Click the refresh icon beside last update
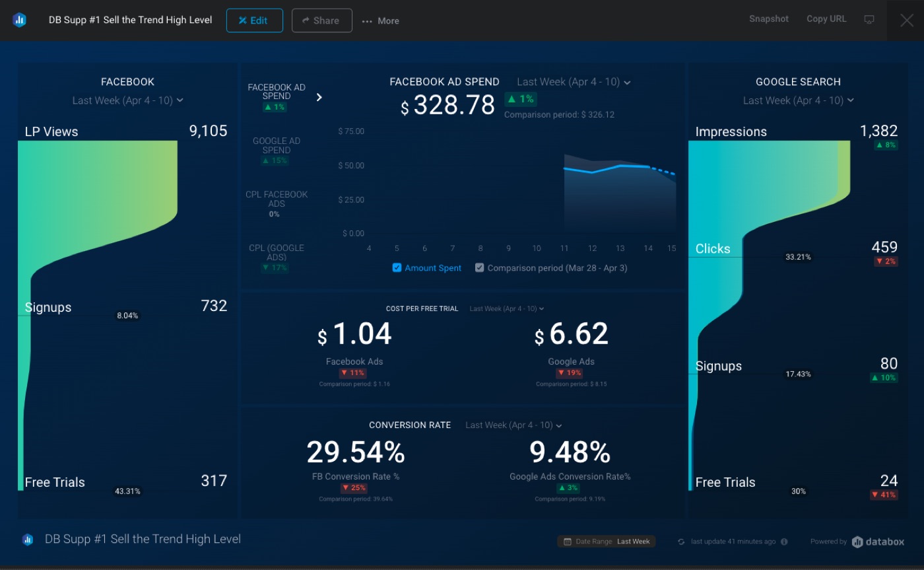 [681, 542]
